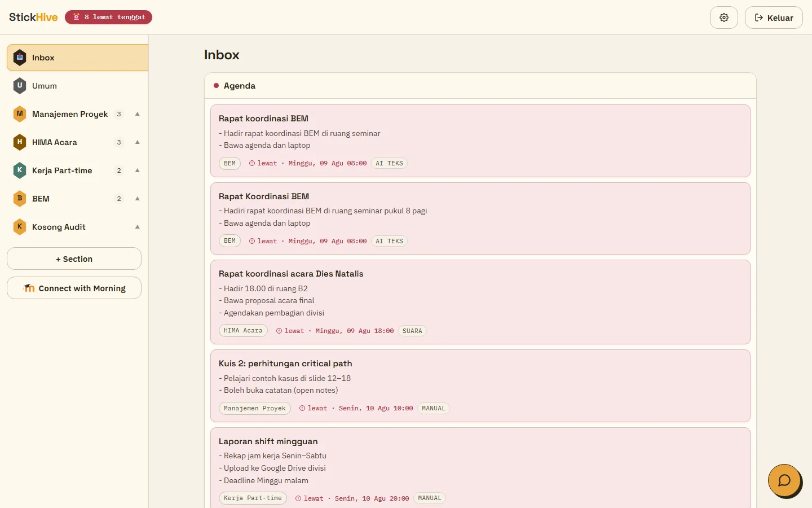This screenshot has height=508, width=812.
Task: Click the Kosong Audit hexagon K icon
Action: point(20,227)
